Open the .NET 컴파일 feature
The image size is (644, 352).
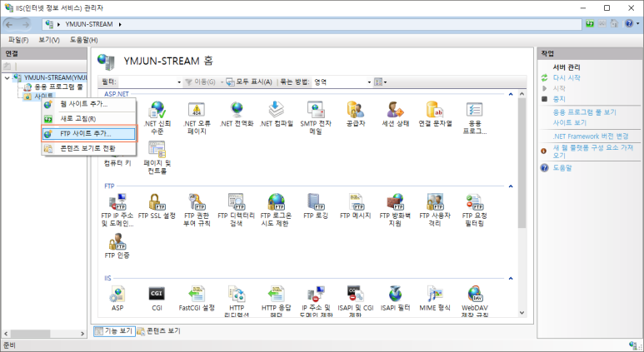[277, 114]
